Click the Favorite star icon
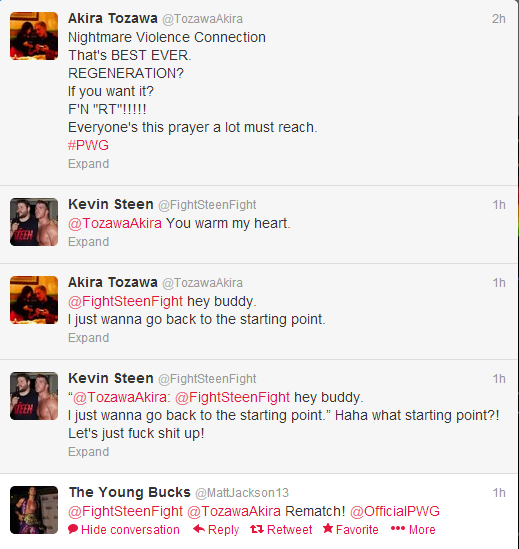The height and width of the screenshot is (549, 519). point(328,529)
